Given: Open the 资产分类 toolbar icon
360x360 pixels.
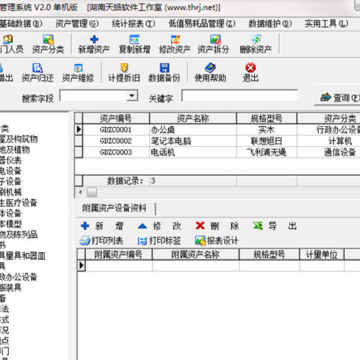Looking at the screenshot, I should tap(48, 40).
